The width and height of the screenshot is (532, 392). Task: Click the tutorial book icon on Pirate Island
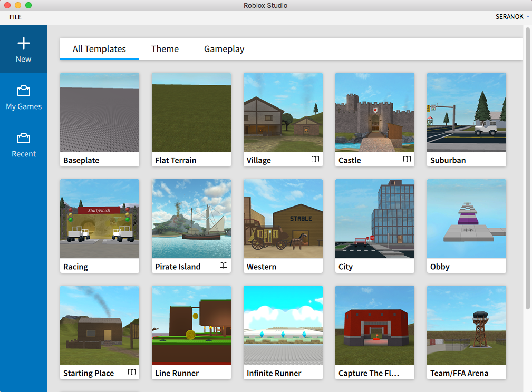(224, 266)
